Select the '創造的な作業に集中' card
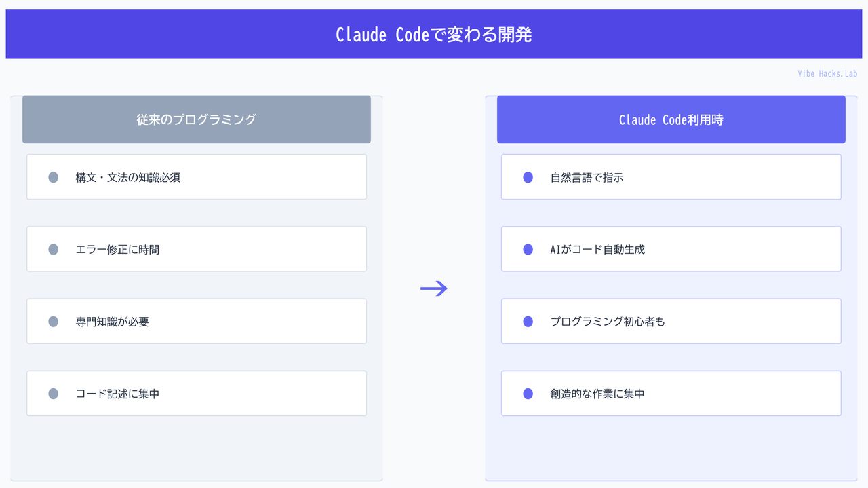 [671, 393]
